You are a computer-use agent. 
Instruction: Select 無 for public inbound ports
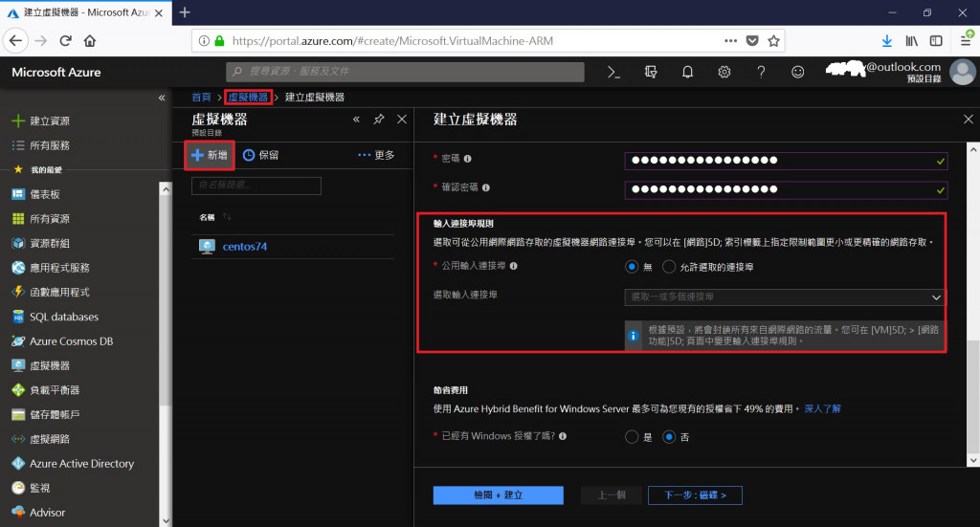[632, 267]
